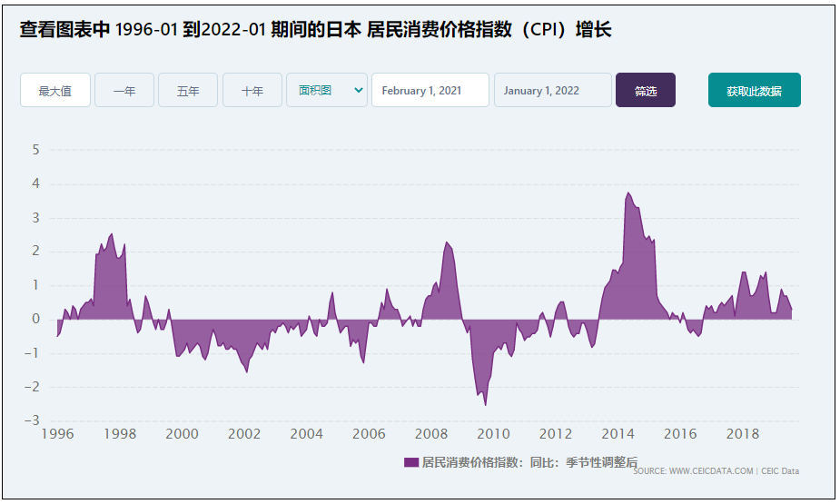Click the 2018 label on the x-axis
This screenshot has width=840, height=504.
coord(743,434)
